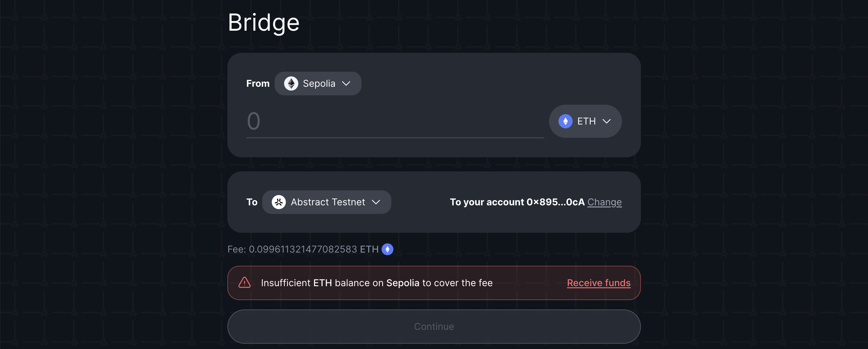Open the Receive funds link
The width and height of the screenshot is (868, 349).
tap(598, 283)
